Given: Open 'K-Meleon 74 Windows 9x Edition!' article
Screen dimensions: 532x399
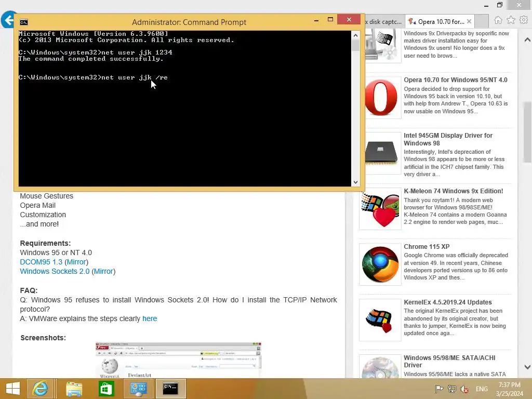Looking at the screenshot, I should tap(453, 191).
